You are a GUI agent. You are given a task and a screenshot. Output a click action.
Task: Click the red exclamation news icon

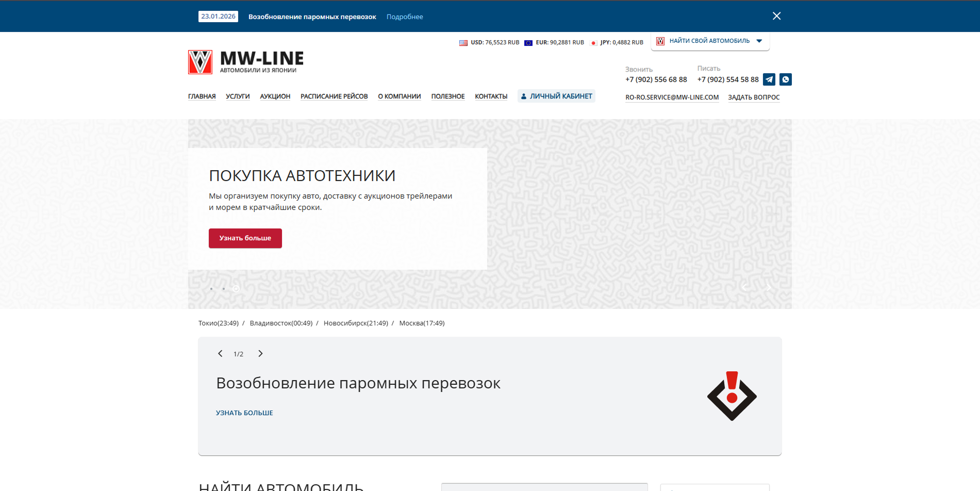tap(731, 396)
